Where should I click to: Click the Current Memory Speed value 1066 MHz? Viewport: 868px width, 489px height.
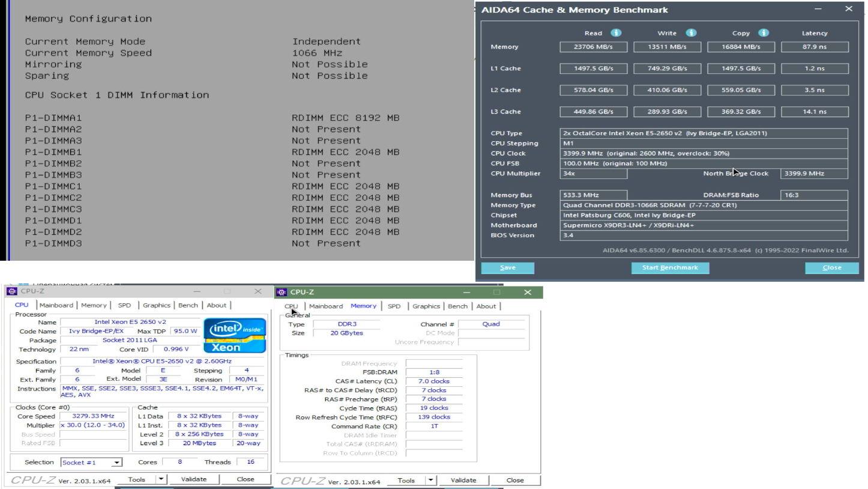317,53
